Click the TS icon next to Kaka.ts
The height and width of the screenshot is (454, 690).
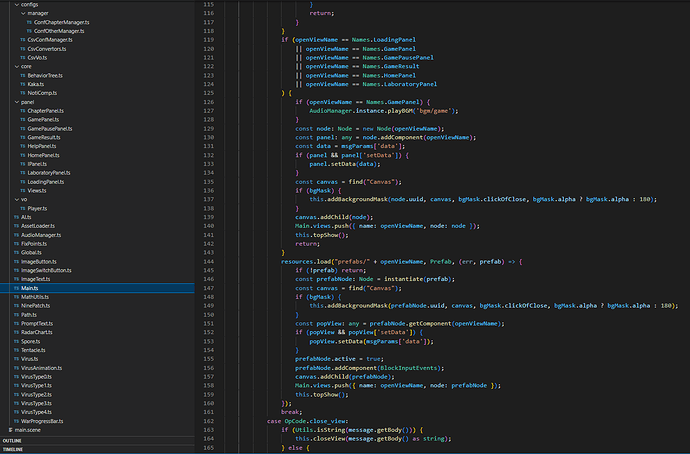coord(23,84)
